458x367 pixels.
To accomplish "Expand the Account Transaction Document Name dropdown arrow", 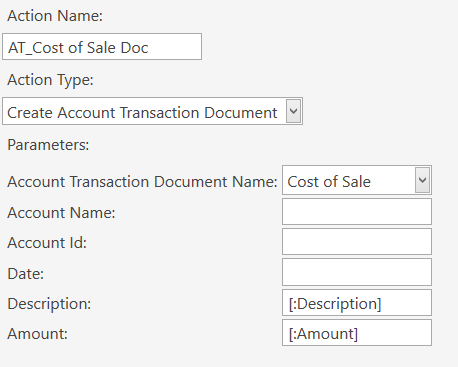I will point(422,180).
